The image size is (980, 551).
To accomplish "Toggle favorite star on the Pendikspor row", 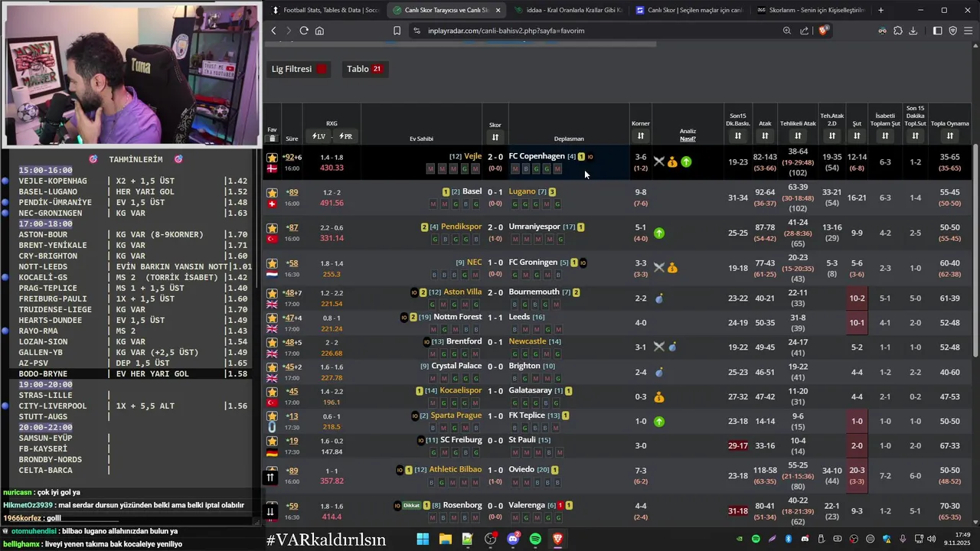I will click(x=272, y=228).
